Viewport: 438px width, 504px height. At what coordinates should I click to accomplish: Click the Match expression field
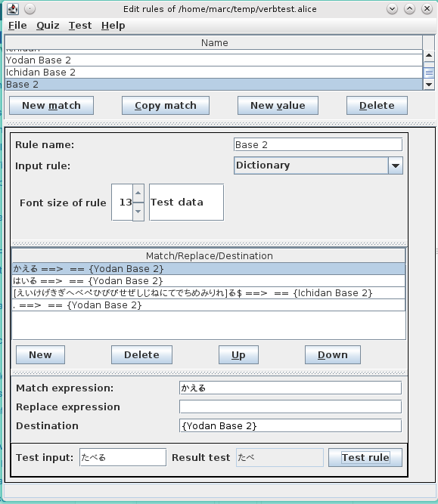(x=290, y=388)
